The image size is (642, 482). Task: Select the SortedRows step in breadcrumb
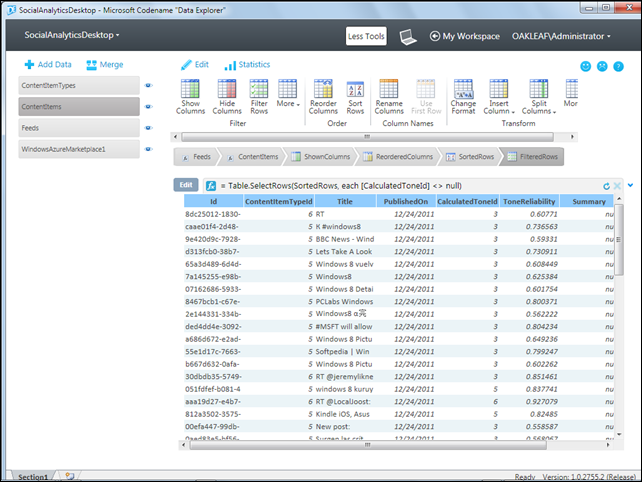tap(469, 157)
